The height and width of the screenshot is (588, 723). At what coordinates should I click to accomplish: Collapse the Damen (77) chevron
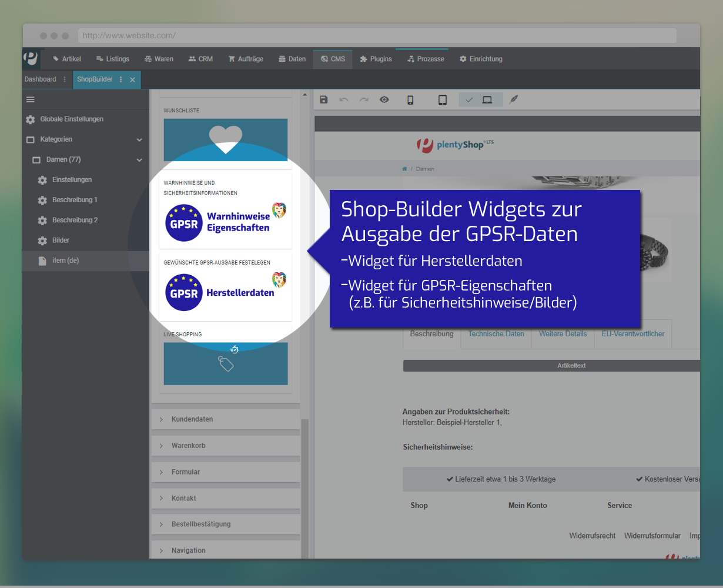(x=139, y=160)
